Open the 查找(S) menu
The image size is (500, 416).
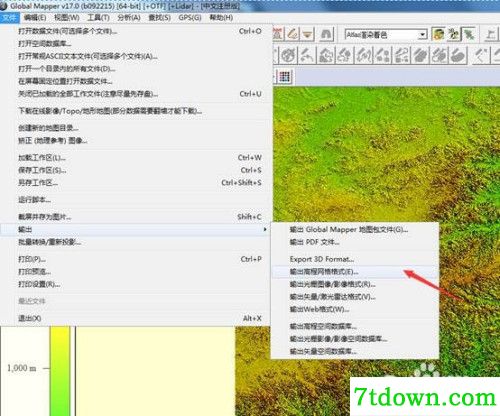(x=159, y=17)
